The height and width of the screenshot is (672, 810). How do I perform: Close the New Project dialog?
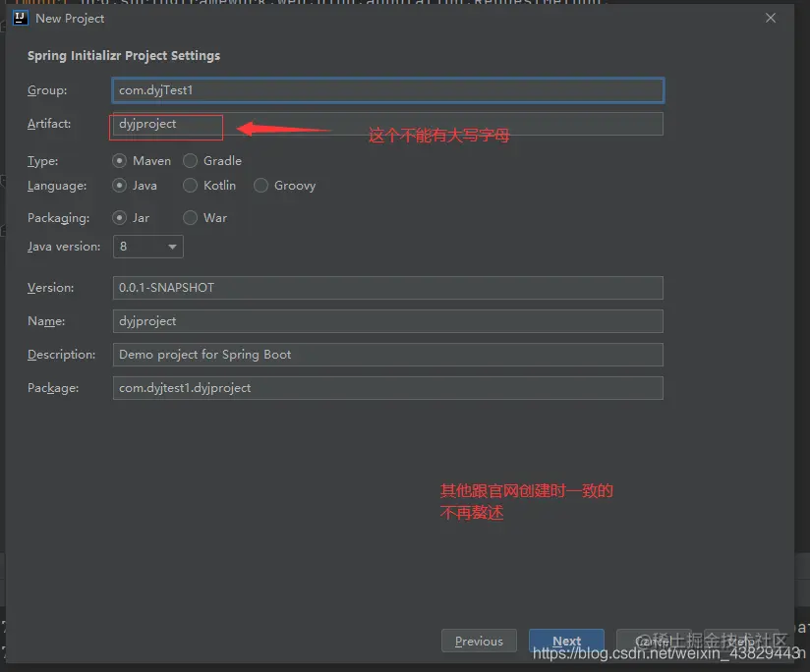pyautogui.click(x=771, y=18)
